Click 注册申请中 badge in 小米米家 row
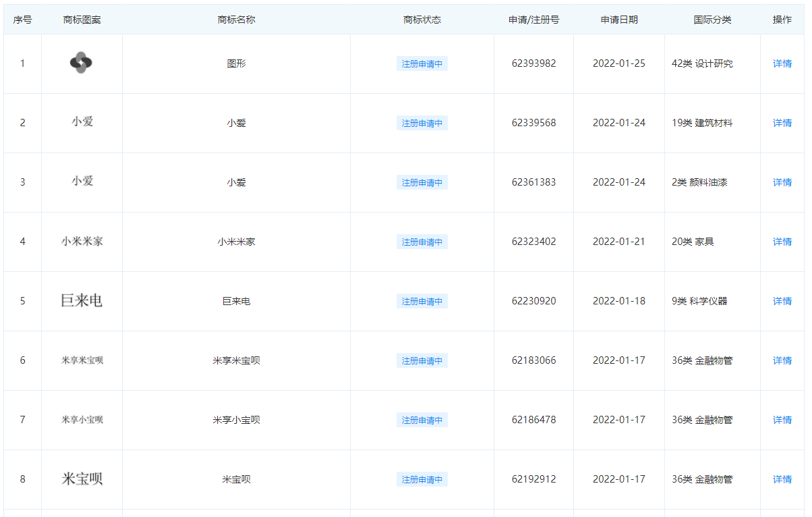Image resolution: width=812 pixels, height=517 pixels. tap(422, 242)
